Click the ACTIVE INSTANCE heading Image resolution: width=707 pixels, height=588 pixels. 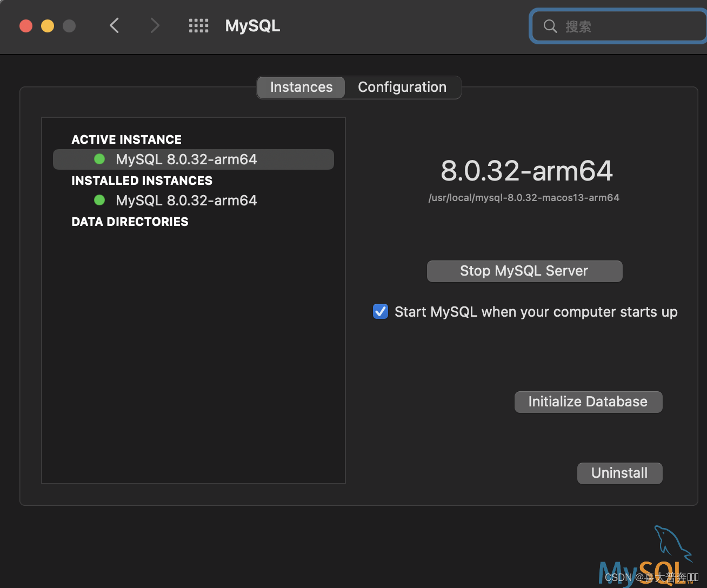(x=126, y=139)
